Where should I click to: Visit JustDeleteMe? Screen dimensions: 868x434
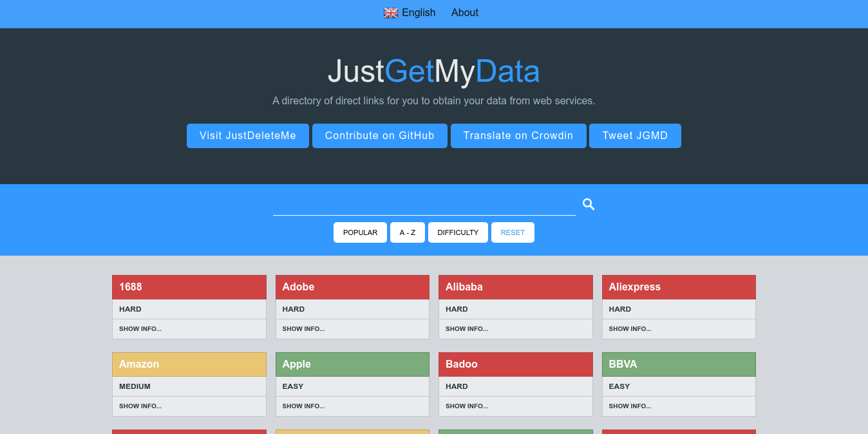247,136
